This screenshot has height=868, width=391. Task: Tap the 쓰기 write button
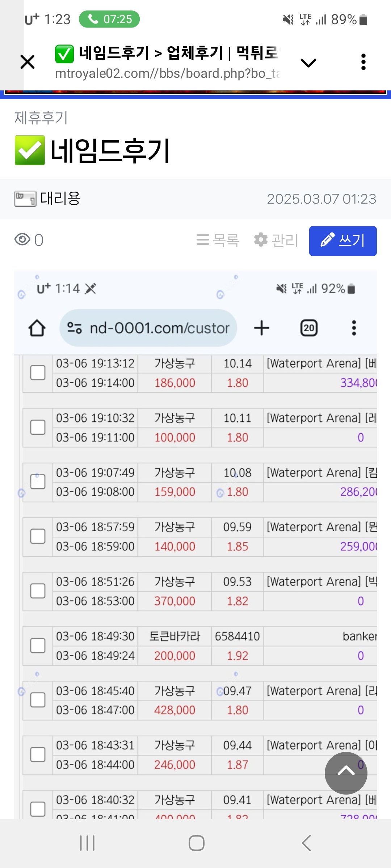click(343, 241)
